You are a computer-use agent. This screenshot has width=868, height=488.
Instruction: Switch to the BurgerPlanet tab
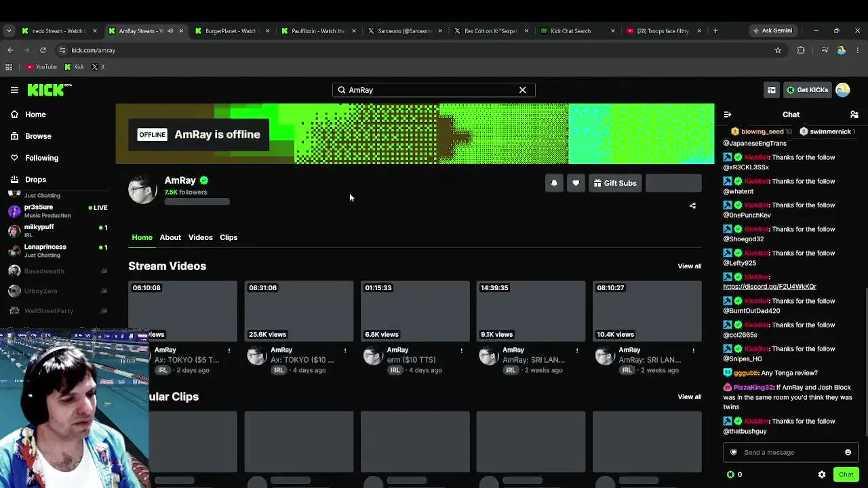pyautogui.click(x=231, y=30)
